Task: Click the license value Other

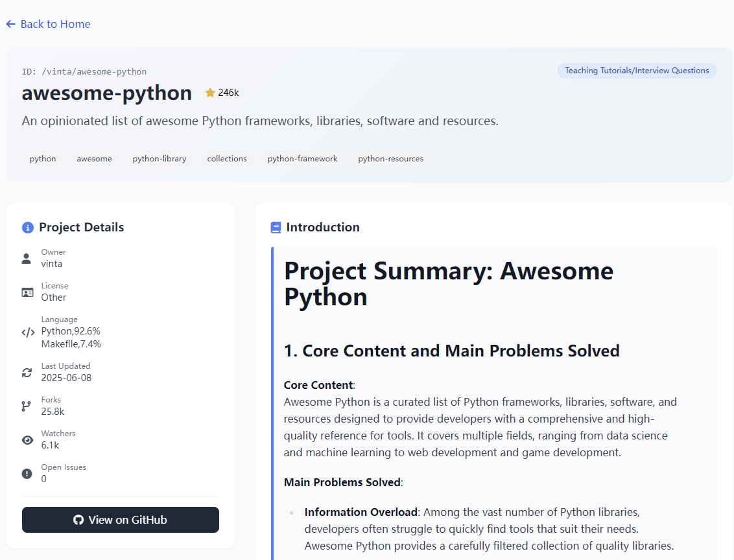Action: tap(54, 297)
